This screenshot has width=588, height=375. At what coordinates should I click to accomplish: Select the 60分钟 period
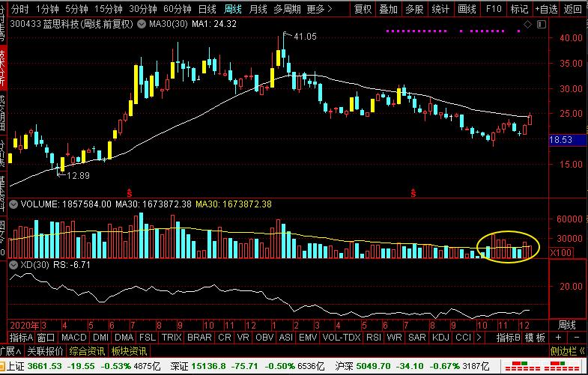click(x=178, y=9)
